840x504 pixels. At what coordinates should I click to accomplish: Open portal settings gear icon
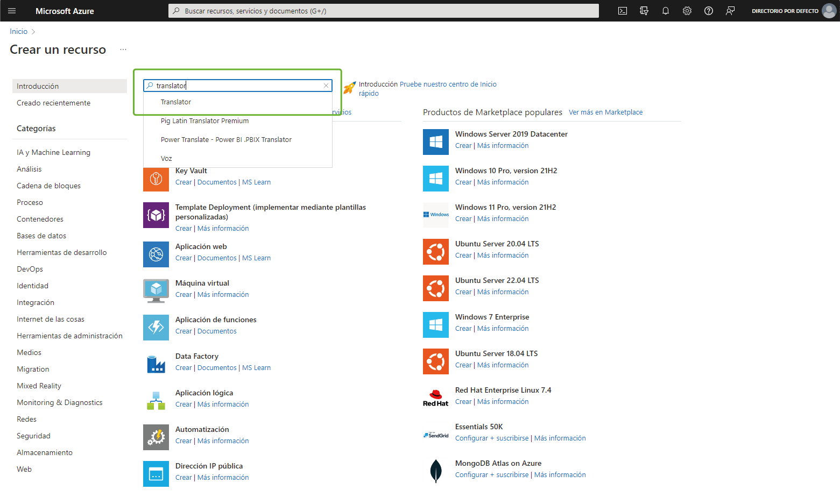click(x=687, y=11)
